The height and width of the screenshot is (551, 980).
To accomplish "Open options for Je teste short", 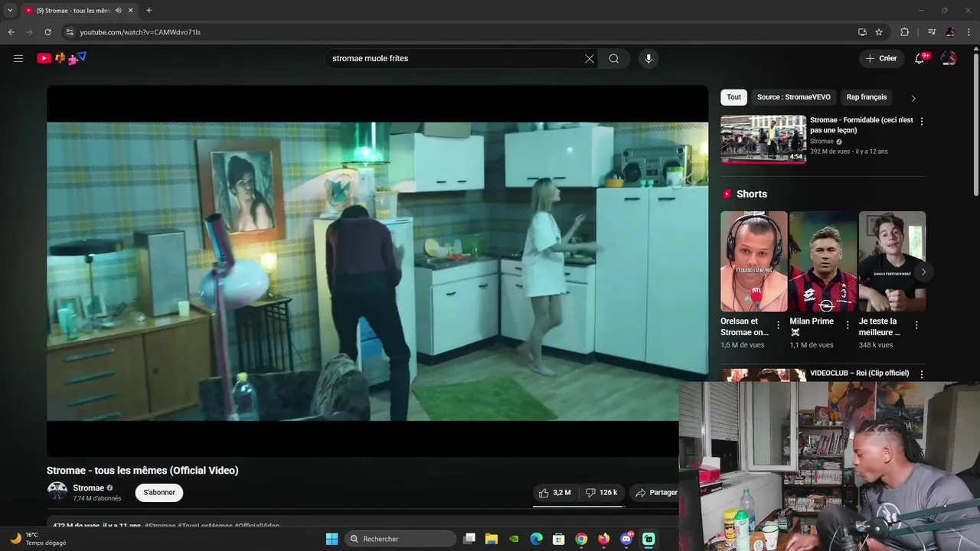I will click(x=916, y=325).
